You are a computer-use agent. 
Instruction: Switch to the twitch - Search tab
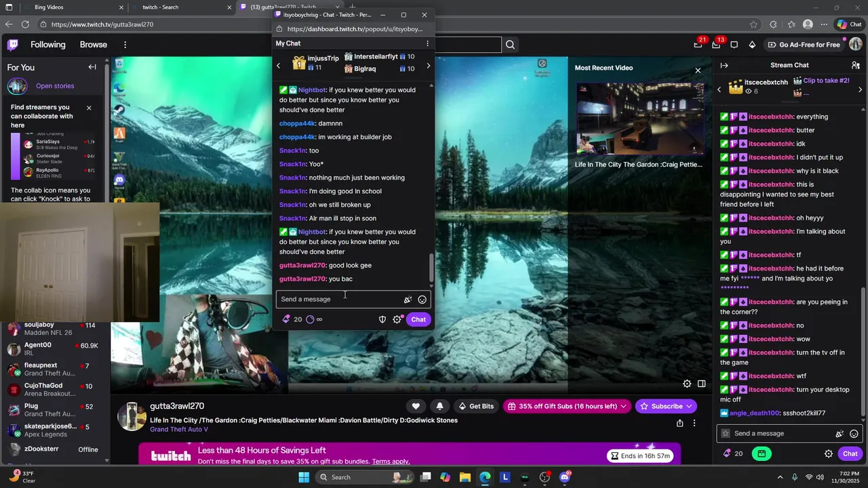[181, 7]
